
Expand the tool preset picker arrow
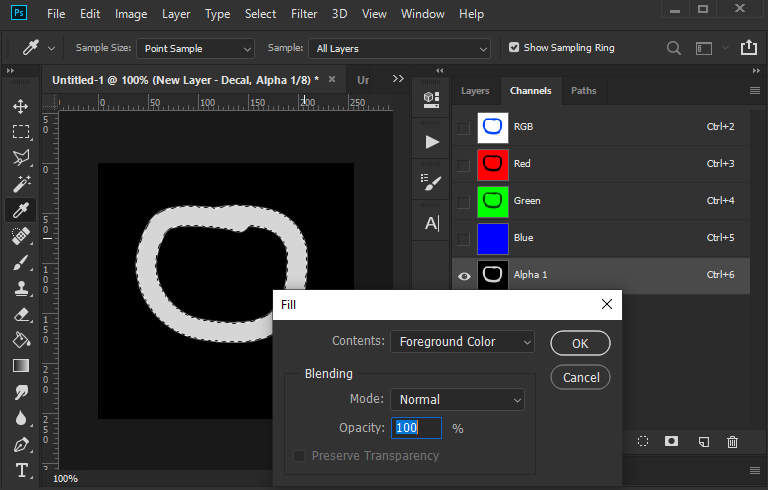[51, 49]
